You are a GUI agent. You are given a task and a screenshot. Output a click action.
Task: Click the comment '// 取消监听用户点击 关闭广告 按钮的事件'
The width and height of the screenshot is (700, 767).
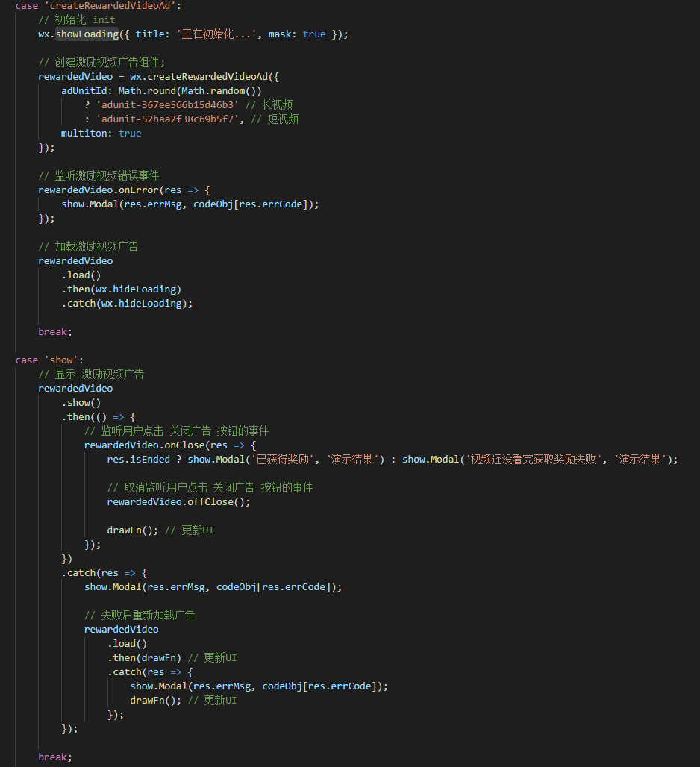pyautogui.click(x=210, y=488)
